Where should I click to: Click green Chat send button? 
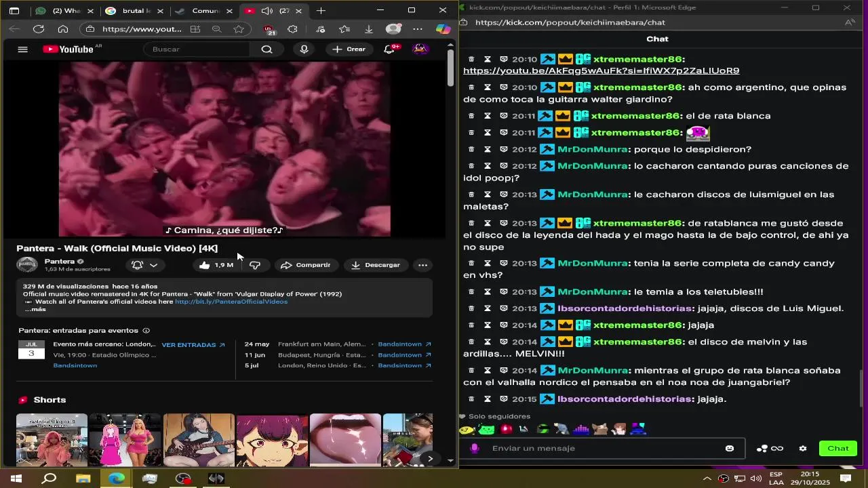coord(837,448)
